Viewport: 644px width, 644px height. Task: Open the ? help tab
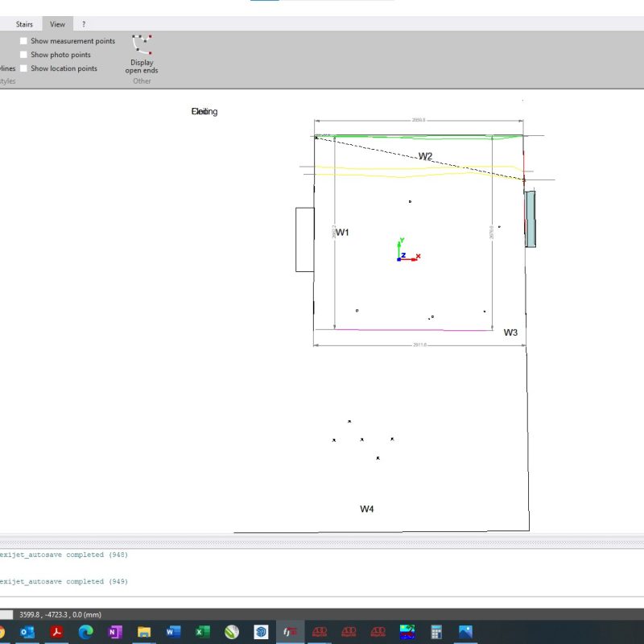pyautogui.click(x=84, y=24)
